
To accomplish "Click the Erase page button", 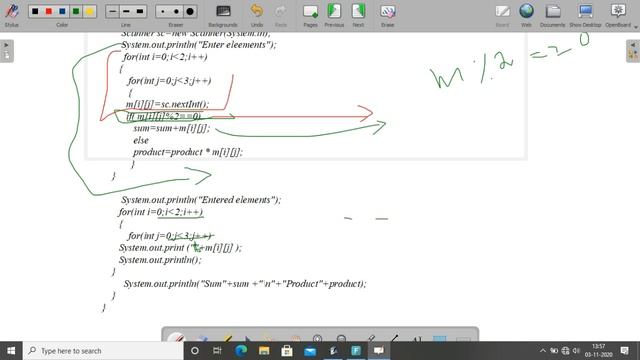I will pos(387,16).
